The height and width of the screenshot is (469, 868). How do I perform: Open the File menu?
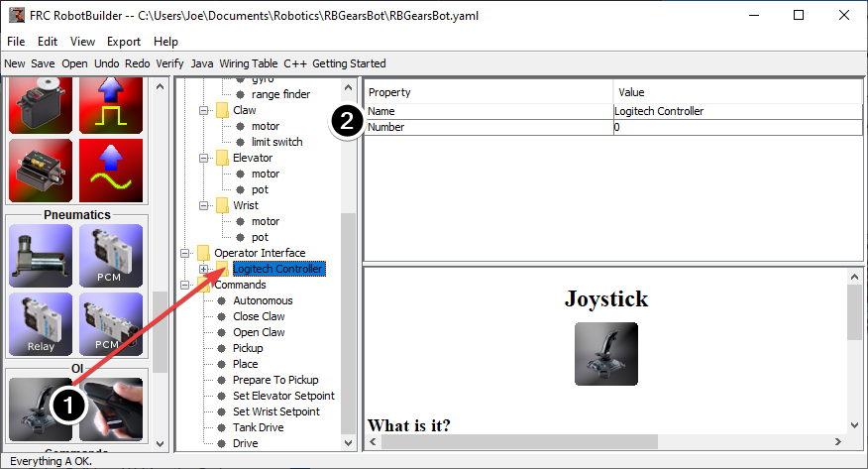(16, 42)
